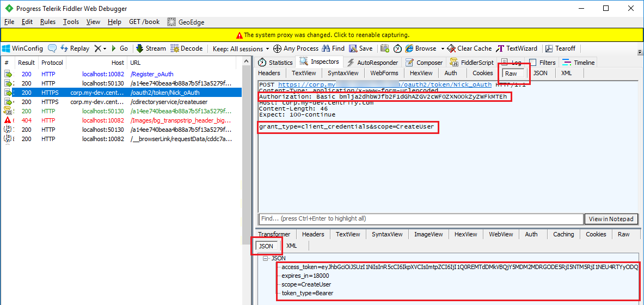Open the response WebView tab
644x305 pixels.
pos(501,234)
